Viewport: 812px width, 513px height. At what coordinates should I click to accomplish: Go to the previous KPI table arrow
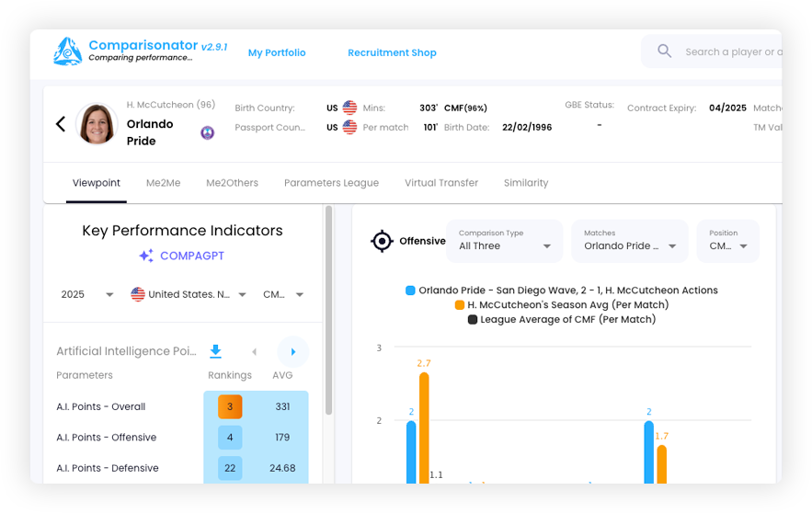[x=255, y=352]
